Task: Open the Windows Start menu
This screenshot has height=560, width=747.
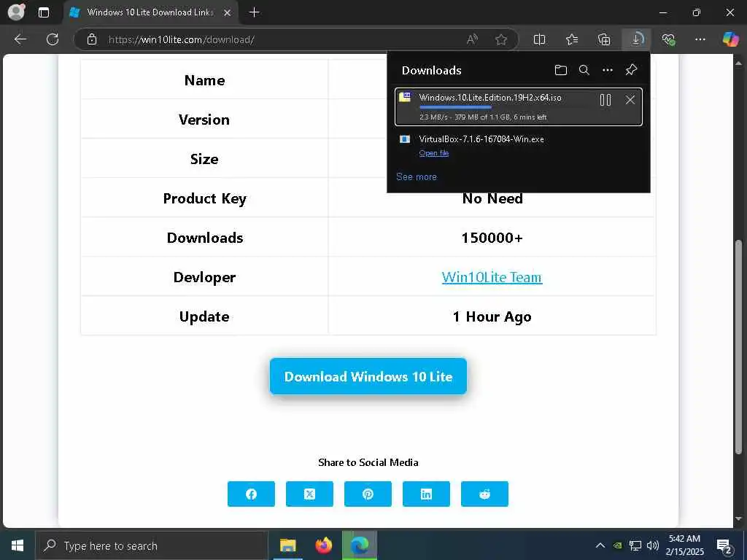Action: 18,545
